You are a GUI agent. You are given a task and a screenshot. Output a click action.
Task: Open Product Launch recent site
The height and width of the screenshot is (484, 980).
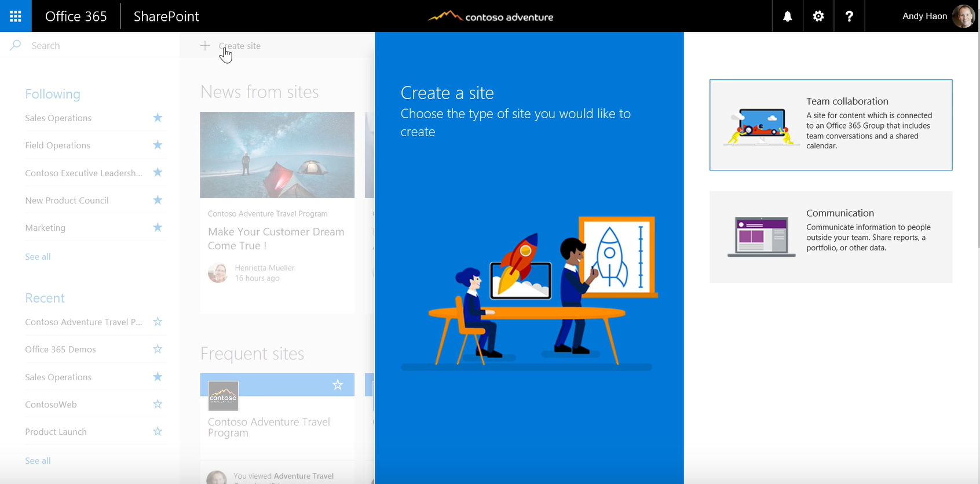pyautogui.click(x=56, y=432)
